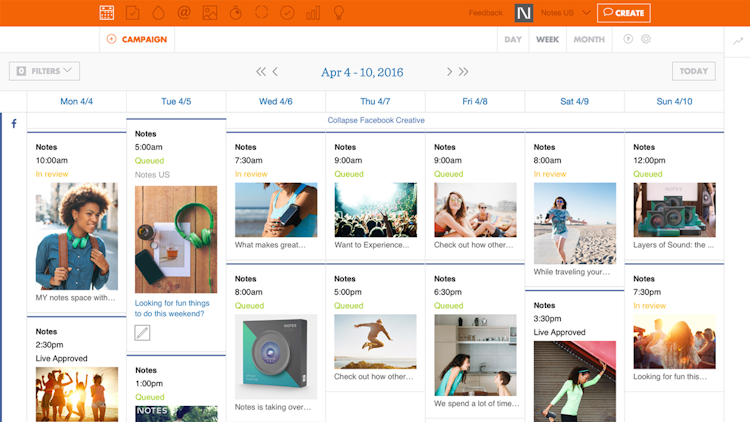Jump back with double left arrows
This screenshot has width=750, height=422.
click(261, 72)
